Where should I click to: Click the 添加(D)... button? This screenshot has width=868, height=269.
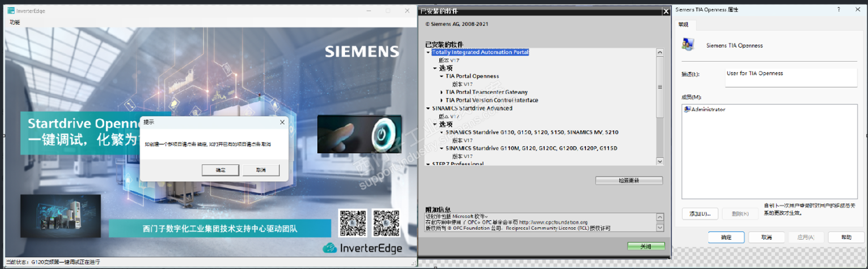700,214
